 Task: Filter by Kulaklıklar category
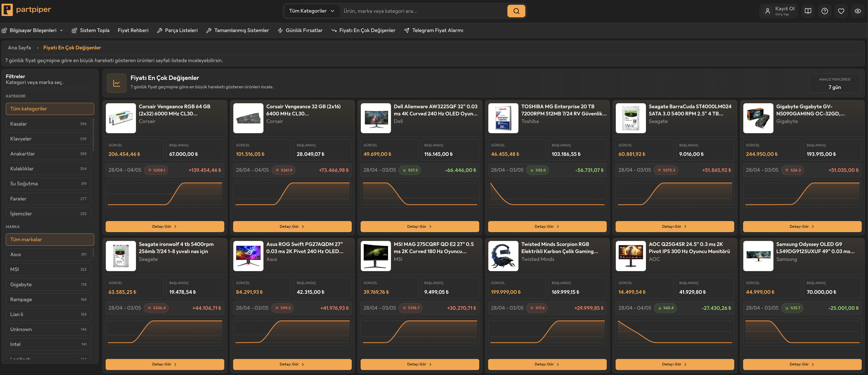pyautogui.click(x=48, y=168)
